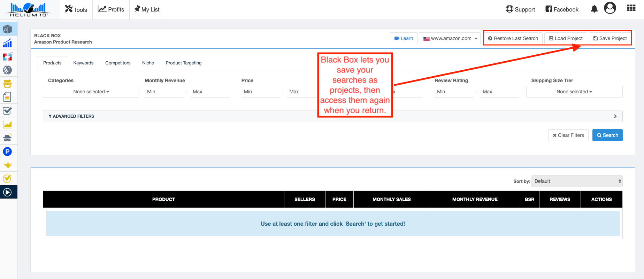
Task: Open the user account avatar
Action: (610, 8)
